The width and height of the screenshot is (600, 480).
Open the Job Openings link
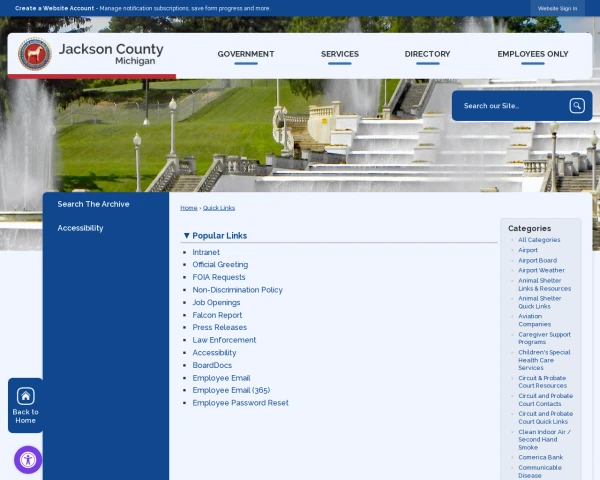point(216,302)
